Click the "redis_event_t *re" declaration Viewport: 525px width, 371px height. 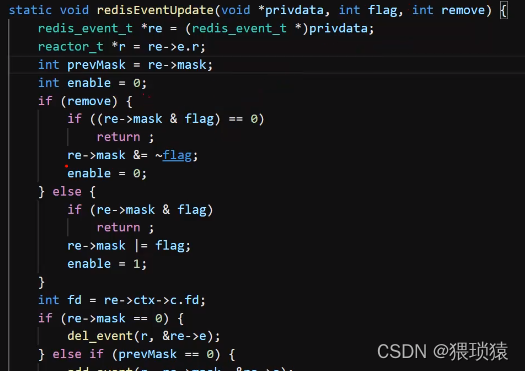(100, 28)
